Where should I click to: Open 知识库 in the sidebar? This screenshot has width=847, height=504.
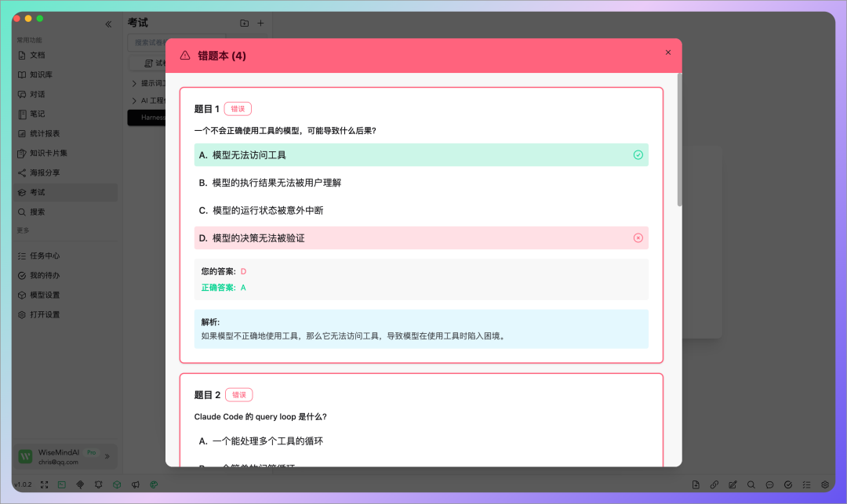pyautogui.click(x=65, y=74)
